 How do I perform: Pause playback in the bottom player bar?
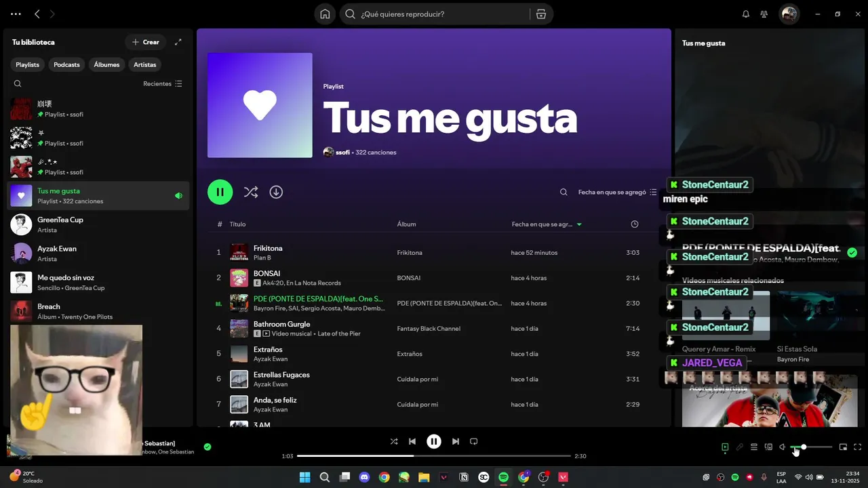434,441
